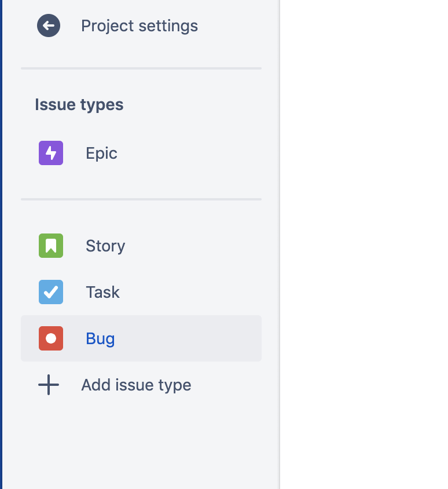Click the Issue types heading
The height and width of the screenshot is (489, 448).
pyautogui.click(x=79, y=104)
